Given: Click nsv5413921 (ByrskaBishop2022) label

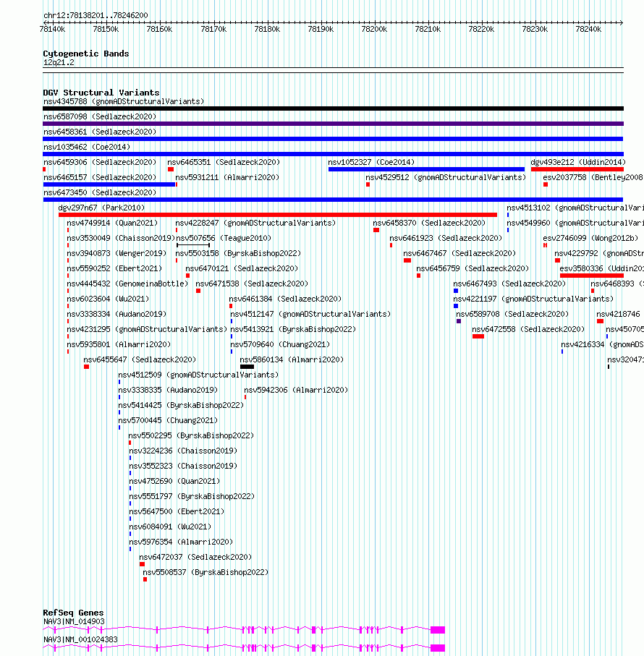Looking at the screenshot, I should coord(293,330).
